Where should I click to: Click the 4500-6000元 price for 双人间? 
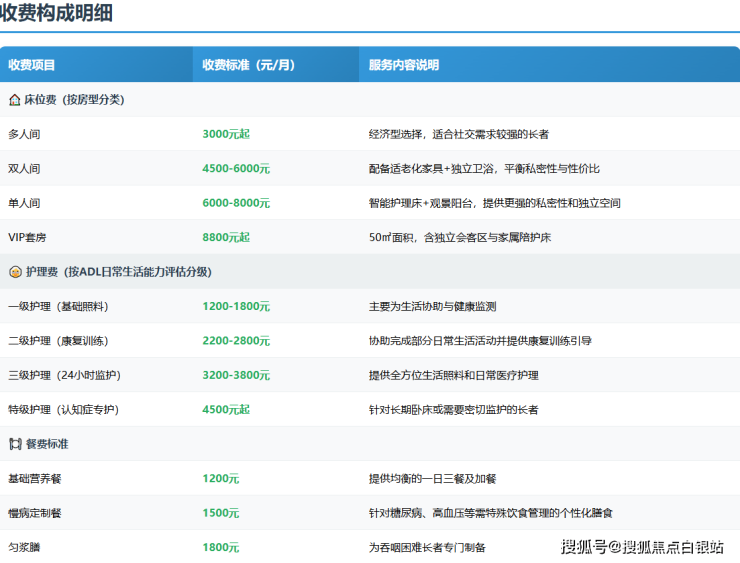pos(236,169)
